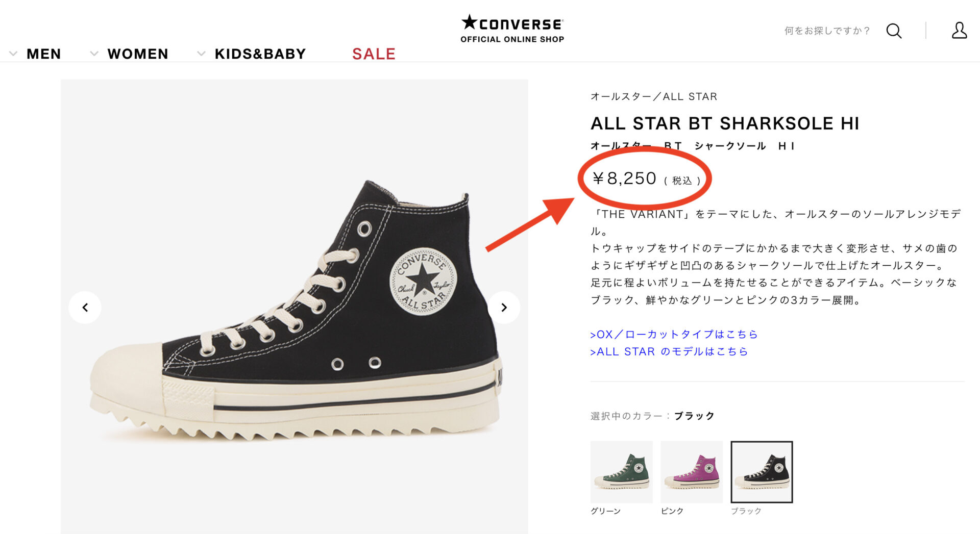Viewport: 980px width, 534px height.
Task: Follow the OX low-cut type link
Action: pos(674,334)
